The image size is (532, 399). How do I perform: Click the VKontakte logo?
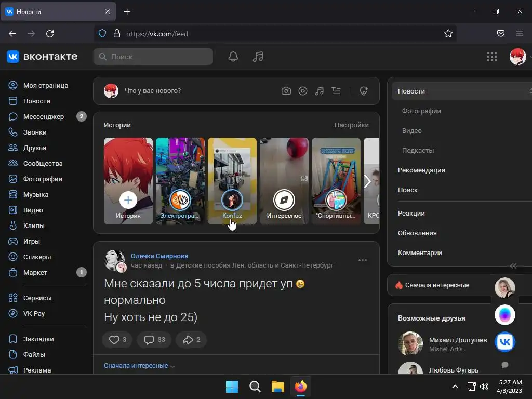point(42,57)
